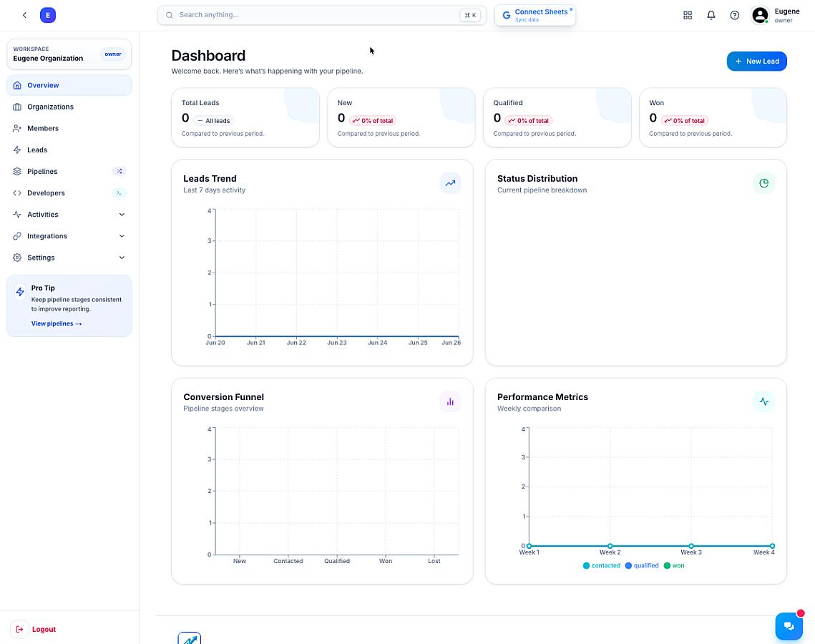Image resolution: width=815 pixels, height=644 pixels.
Task: Click the trend logo at page bottom
Action: (189, 638)
